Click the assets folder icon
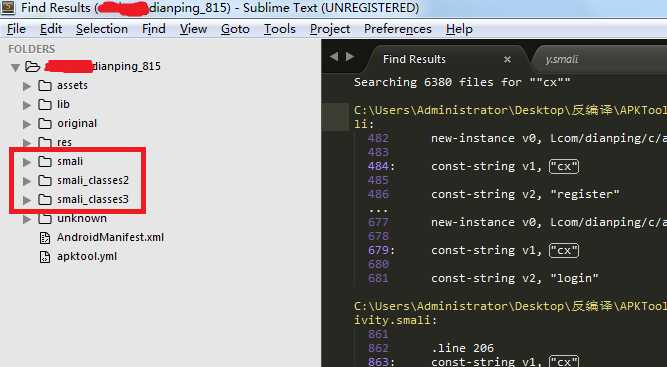The width and height of the screenshot is (667, 367). (x=45, y=85)
